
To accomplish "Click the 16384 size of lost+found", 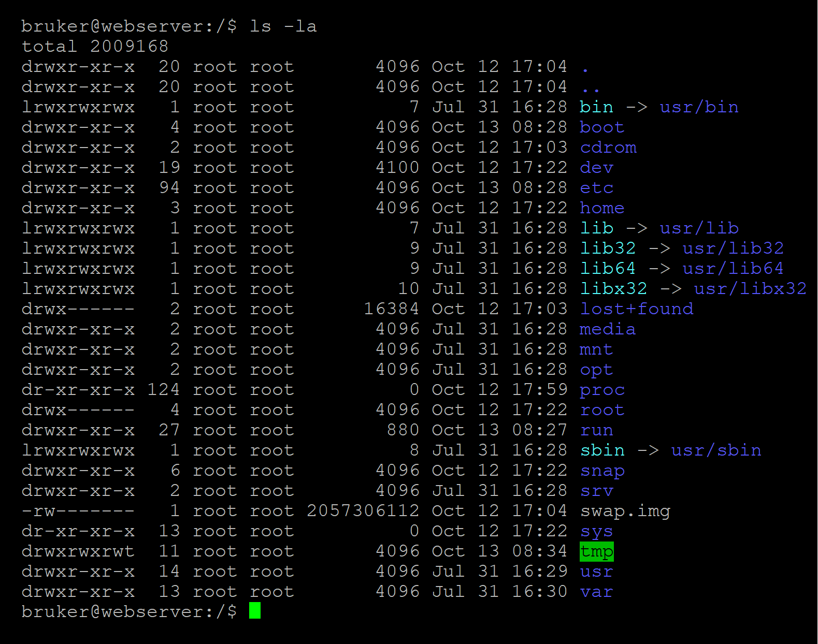I will (391, 309).
